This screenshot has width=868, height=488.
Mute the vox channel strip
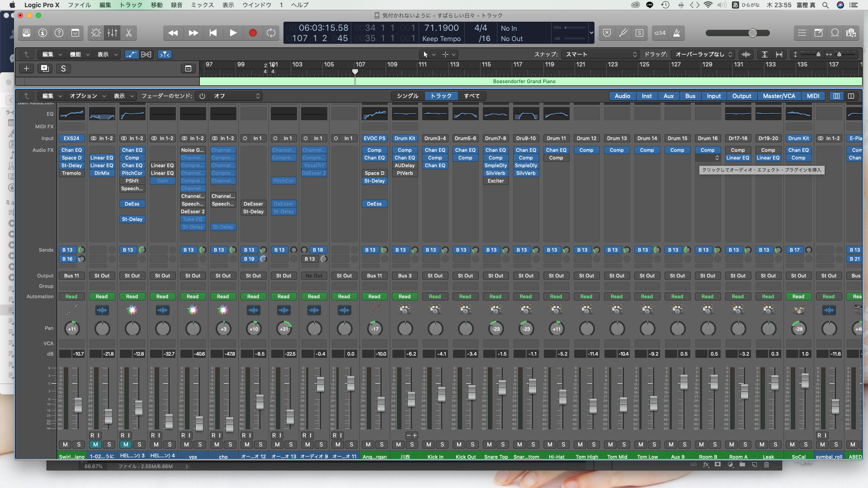tap(186, 445)
